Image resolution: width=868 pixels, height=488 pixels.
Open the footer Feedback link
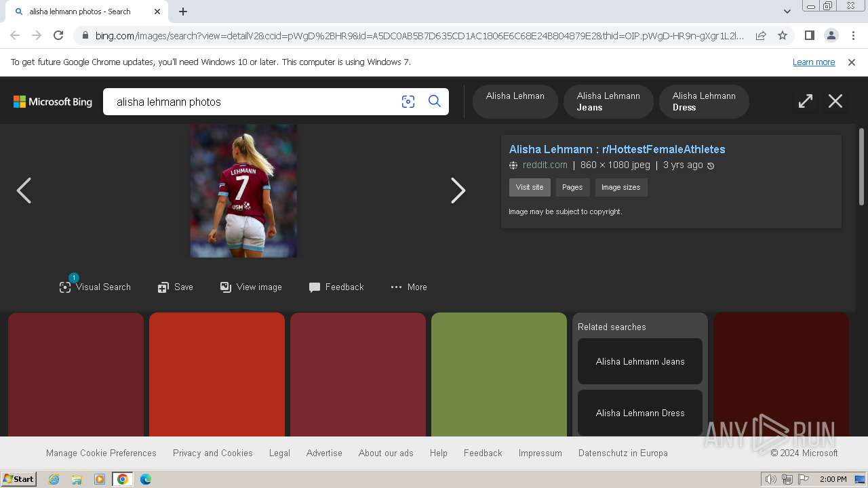pos(483,453)
